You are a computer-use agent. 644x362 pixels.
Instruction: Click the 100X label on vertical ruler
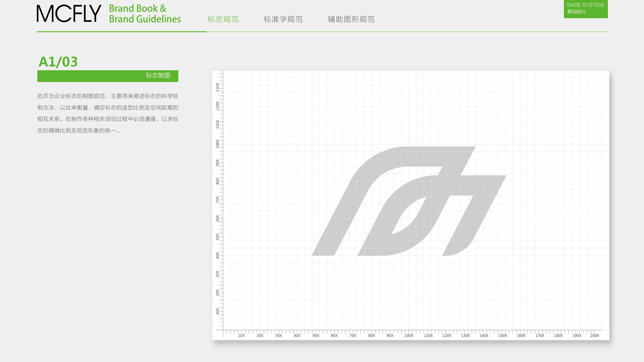[x=217, y=143]
